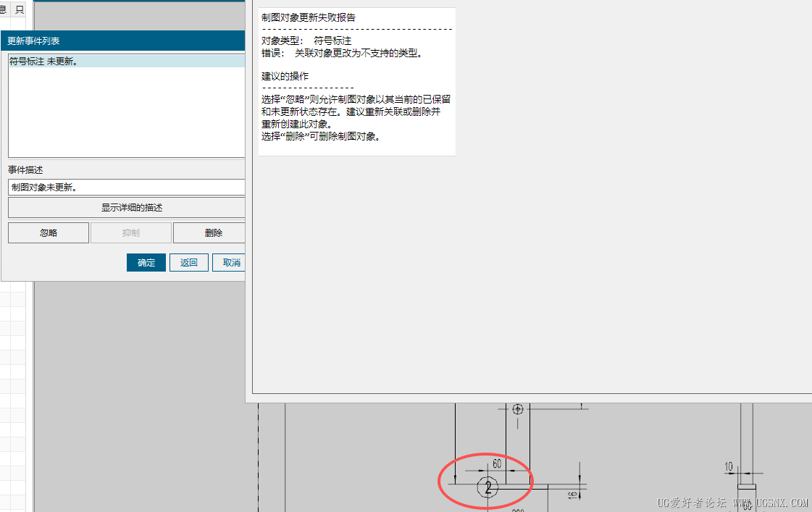Click the 16 vertical dimension in drawing
The image size is (812, 512).
[x=573, y=495]
